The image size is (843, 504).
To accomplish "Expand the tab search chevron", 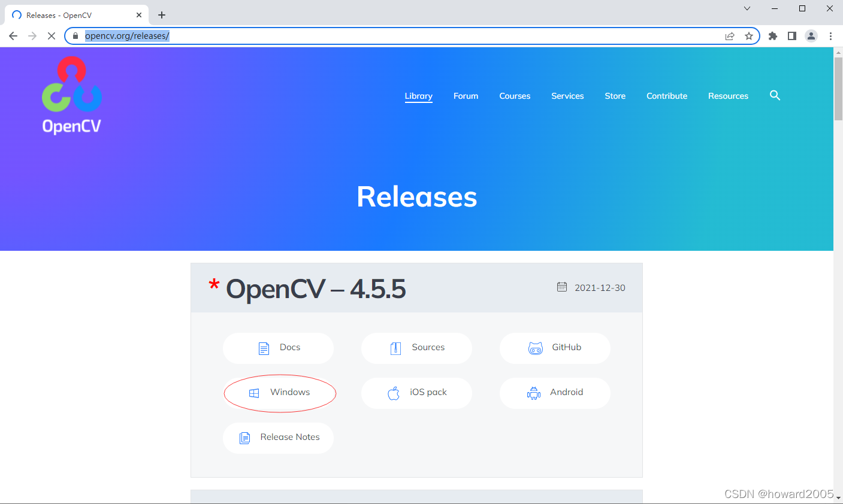I will click(747, 8).
